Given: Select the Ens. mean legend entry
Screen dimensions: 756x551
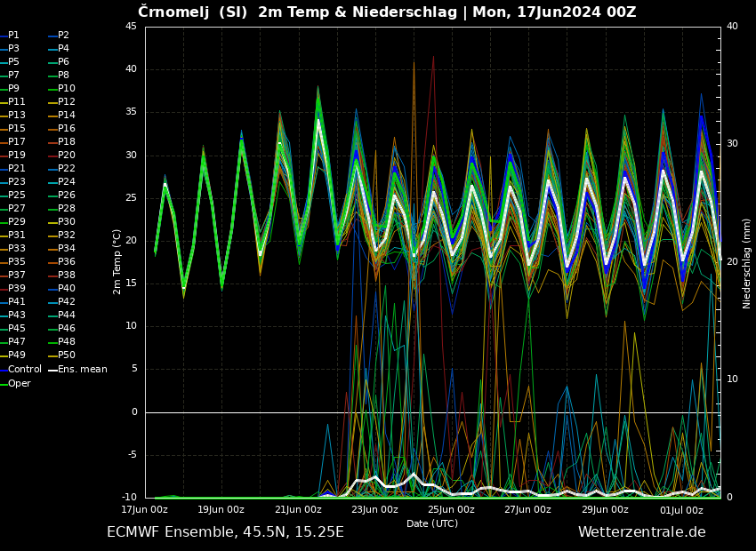Looking at the screenshot, I should pos(82,370).
